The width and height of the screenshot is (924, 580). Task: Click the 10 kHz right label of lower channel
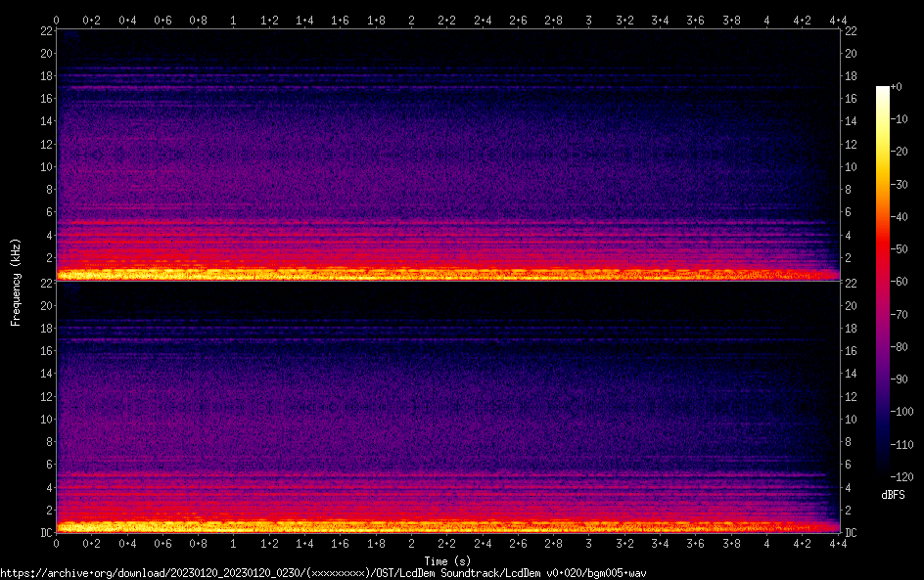852,419
